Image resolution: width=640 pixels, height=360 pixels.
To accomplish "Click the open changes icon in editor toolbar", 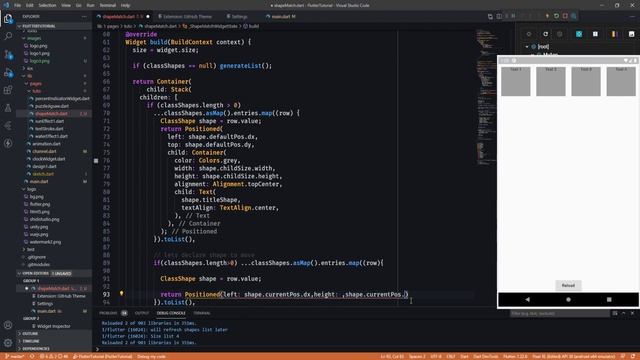I will [490, 17].
